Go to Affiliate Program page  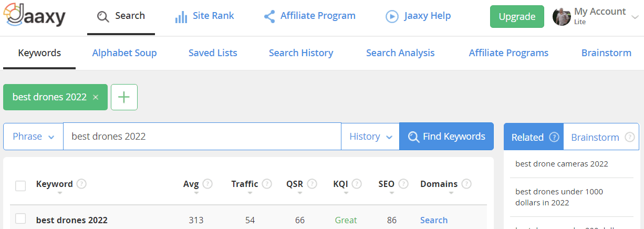310,16
